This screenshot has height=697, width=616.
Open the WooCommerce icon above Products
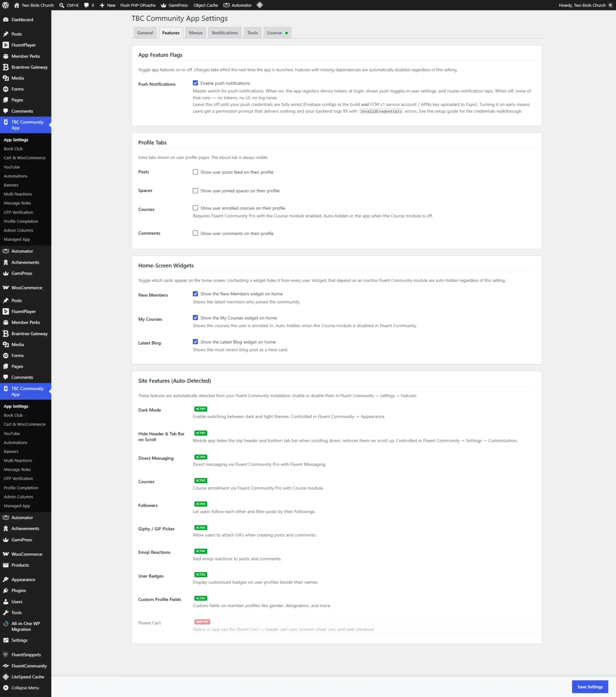point(6,554)
